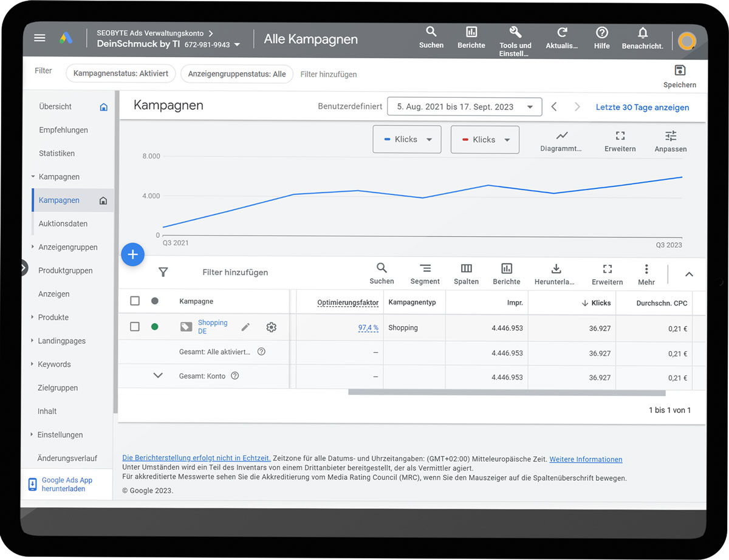729x560 pixels.
Task: Open Änderungsverlauf in sidebar
Action: [x=67, y=458]
